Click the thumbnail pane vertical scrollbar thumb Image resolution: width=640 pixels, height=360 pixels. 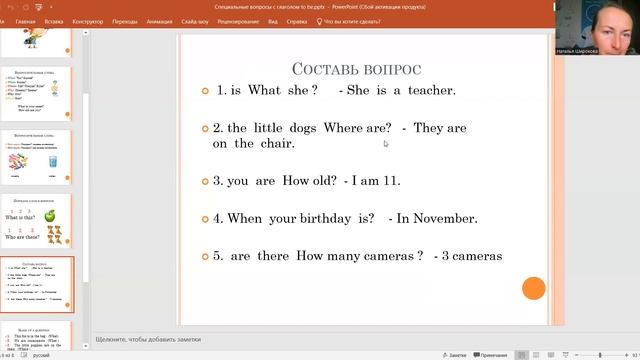[x=86, y=188]
